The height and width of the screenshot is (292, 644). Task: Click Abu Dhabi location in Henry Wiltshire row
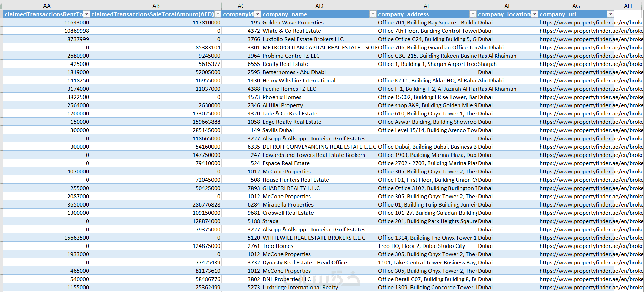pos(507,80)
